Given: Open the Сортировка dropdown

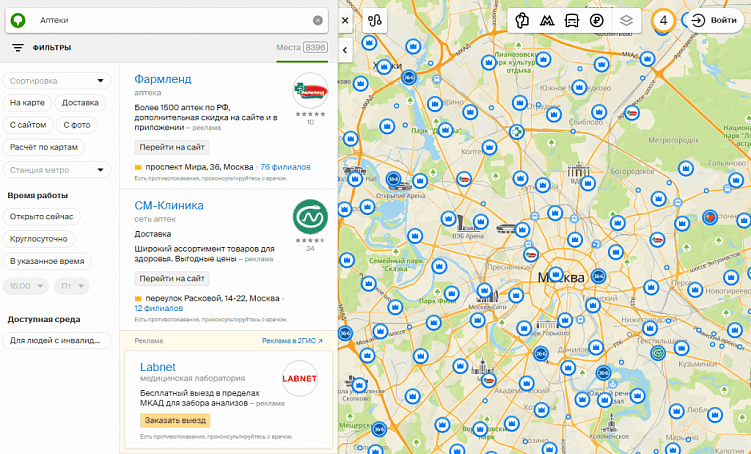Looking at the screenshot, I should pos(57,80).
